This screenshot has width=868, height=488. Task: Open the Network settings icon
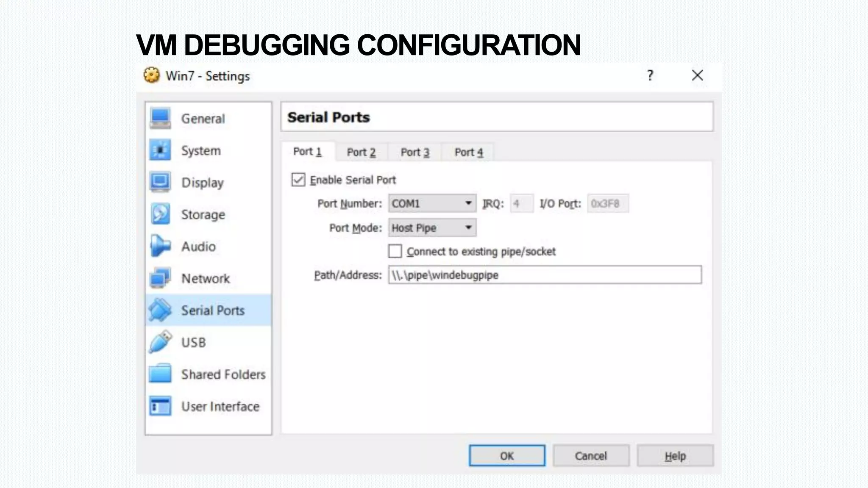(x=160, y=278)
